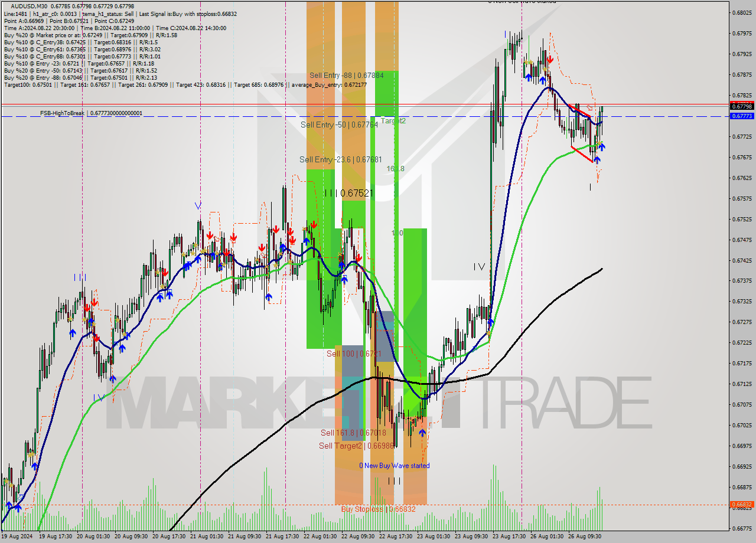The image size is (756, 543).
Task: Select the 'Sell Entry -50 | 0.67764' label
Action: pyautogui.click(x=339, y=125)
